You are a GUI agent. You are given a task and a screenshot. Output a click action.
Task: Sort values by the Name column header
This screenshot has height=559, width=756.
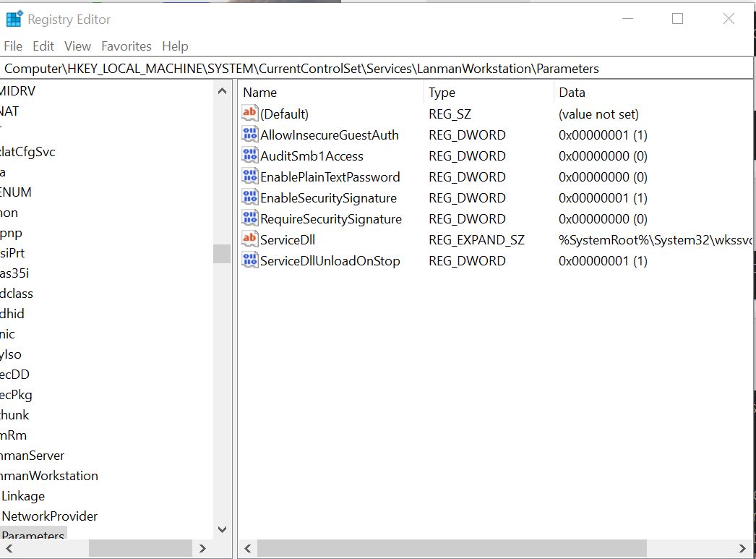pos(260,93)
